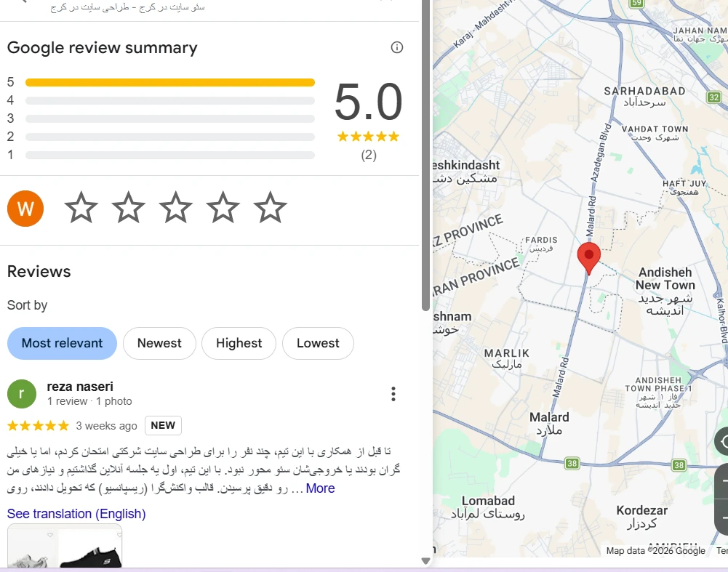Click the NEW badge on the review

(163, 425)
